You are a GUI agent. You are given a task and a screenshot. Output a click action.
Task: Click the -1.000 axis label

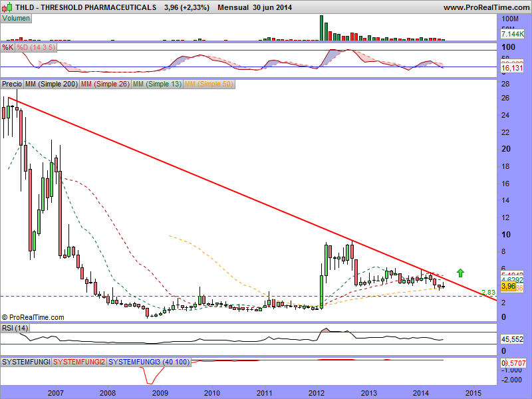point(511,370)
